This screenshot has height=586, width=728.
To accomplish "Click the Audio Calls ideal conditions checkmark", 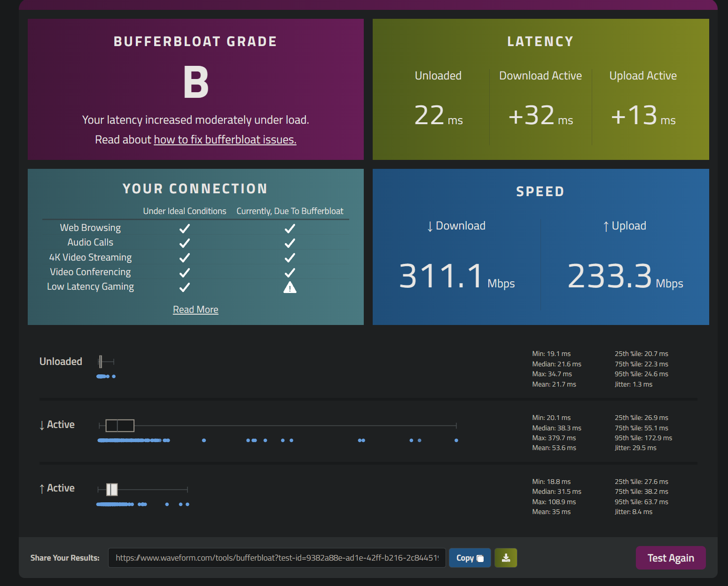I will pyautogui.click(x=185, y=243).
